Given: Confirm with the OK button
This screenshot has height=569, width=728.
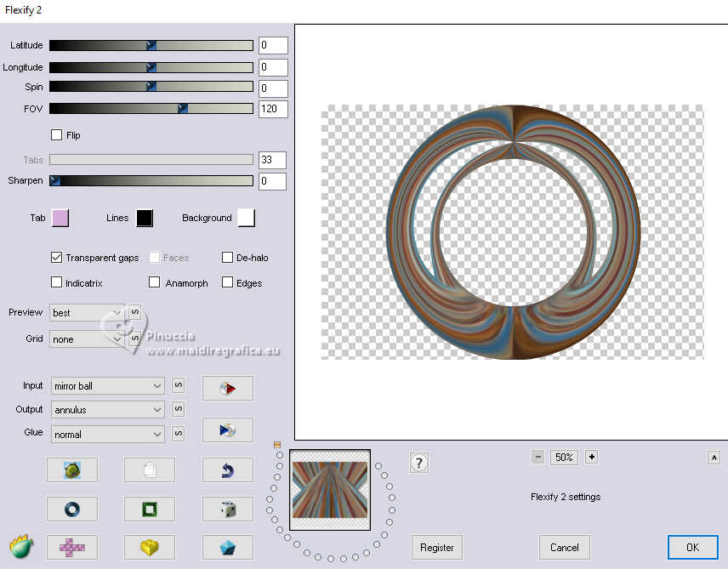Looking at the screenshot, I should (693, 547).
